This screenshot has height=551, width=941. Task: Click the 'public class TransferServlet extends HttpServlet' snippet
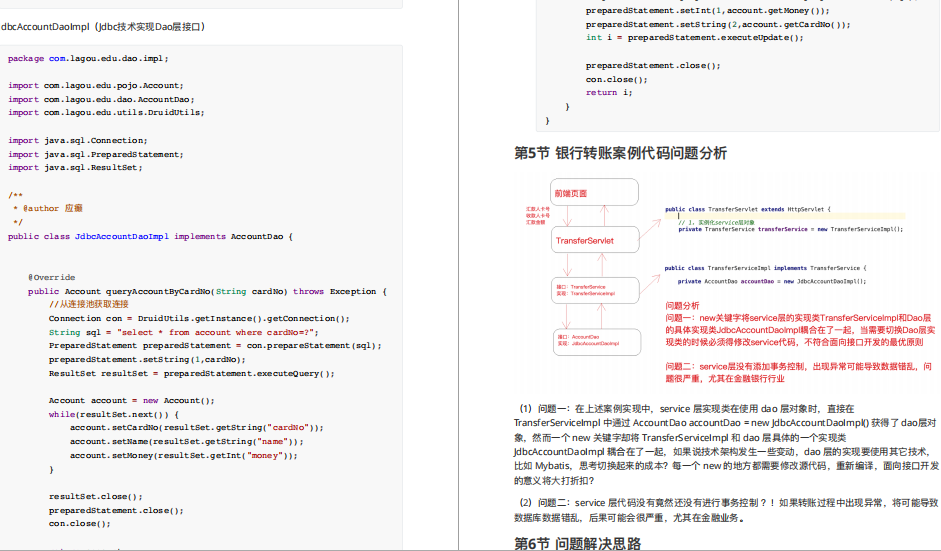(748, 209)
